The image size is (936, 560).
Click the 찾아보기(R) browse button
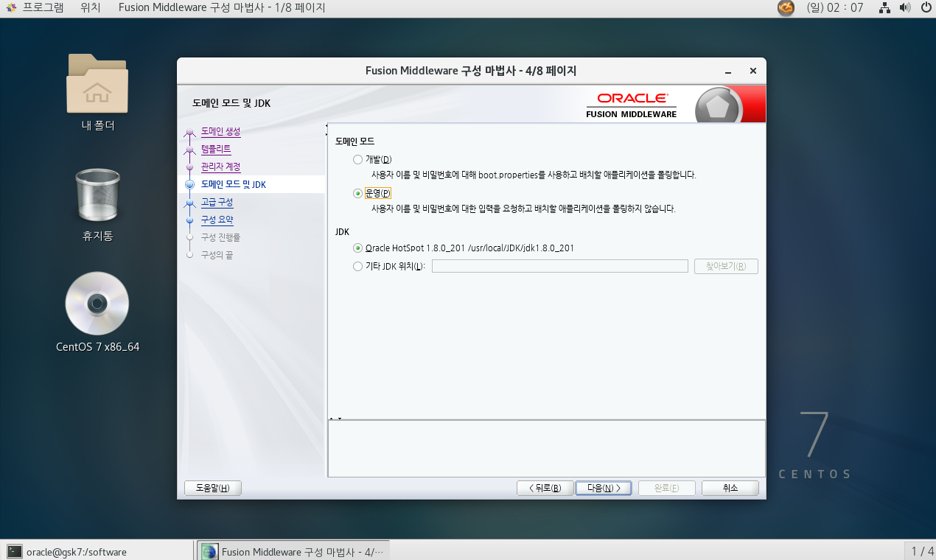tap(726, 266)
